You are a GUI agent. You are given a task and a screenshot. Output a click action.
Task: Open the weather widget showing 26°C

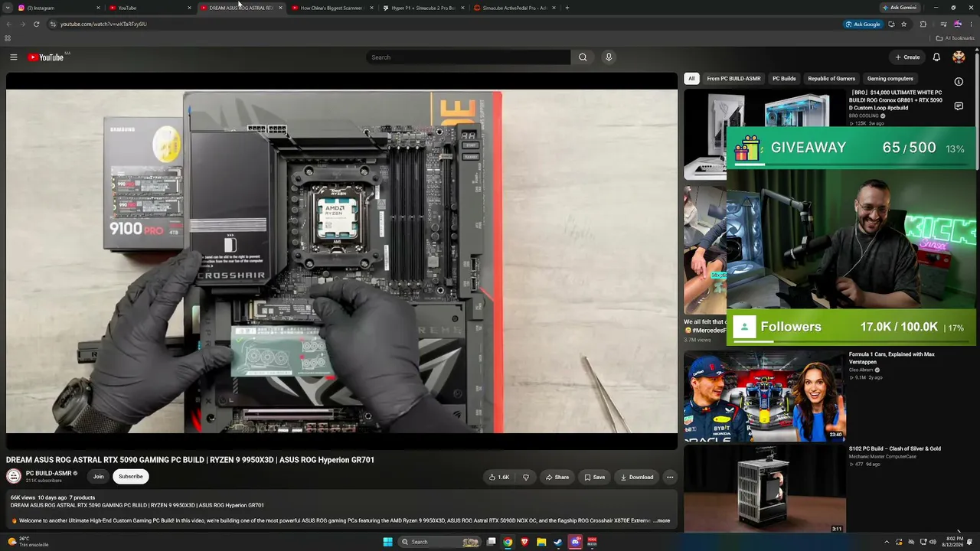coord(28,542)
